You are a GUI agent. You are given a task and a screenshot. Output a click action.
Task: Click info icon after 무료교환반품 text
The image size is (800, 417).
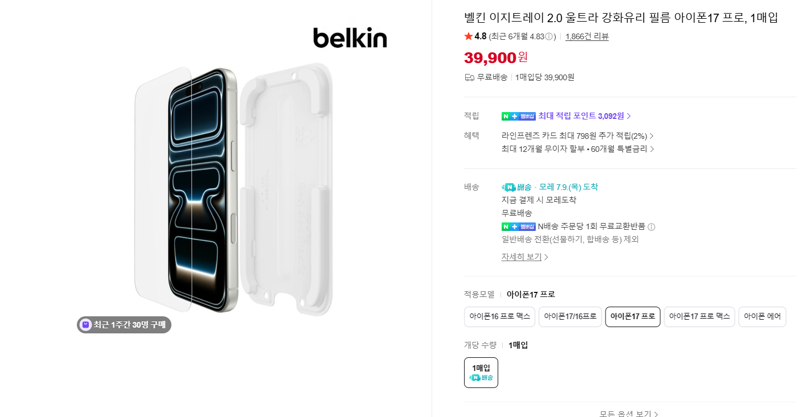[652, 227]
